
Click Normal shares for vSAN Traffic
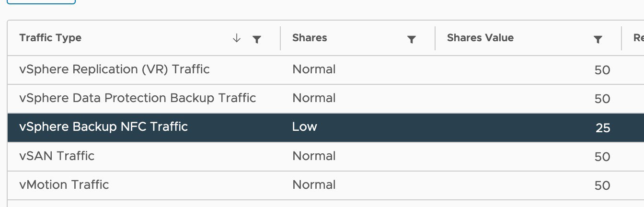tap(314, 156)
